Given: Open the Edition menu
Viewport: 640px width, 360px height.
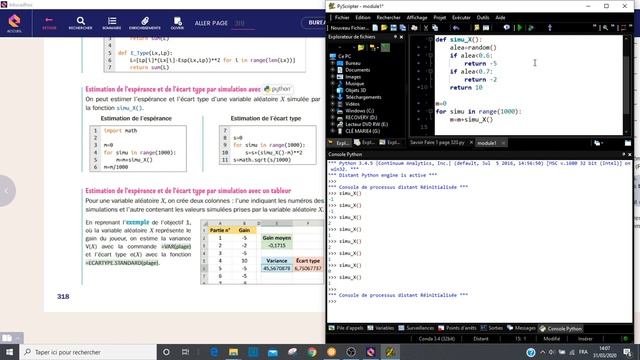Looking at the screenshot, I should pos(363,18).
